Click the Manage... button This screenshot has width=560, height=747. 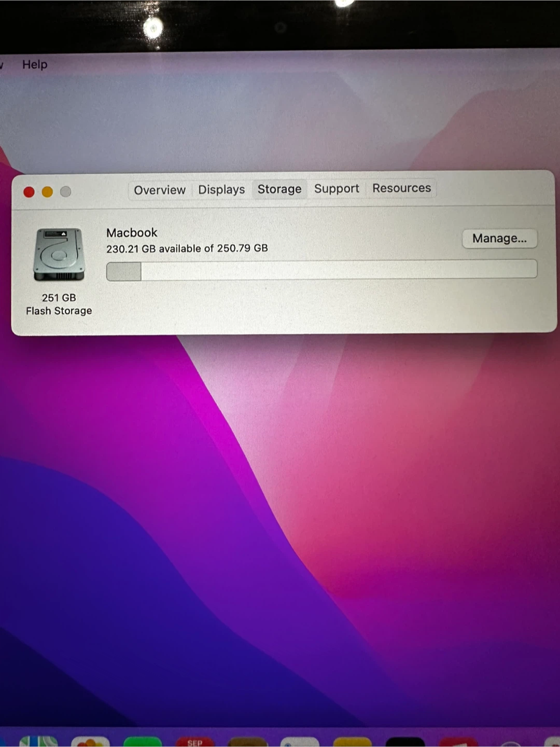coord(499,239)
